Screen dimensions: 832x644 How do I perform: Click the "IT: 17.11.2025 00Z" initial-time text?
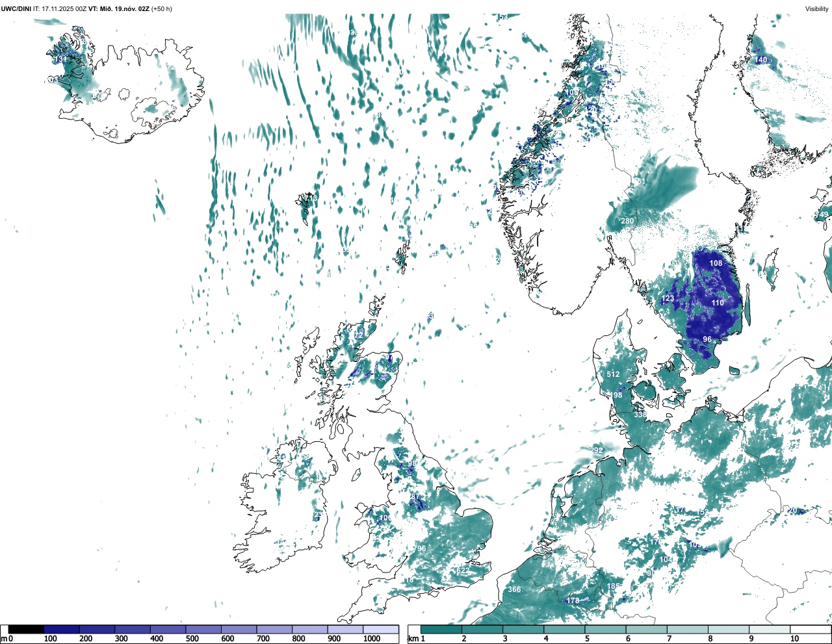[60, 8]
